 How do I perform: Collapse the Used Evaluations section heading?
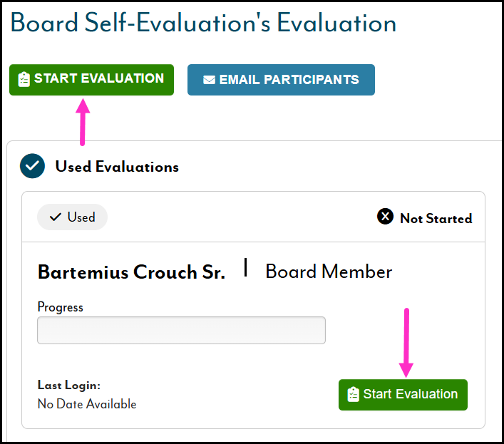(117, 167)
